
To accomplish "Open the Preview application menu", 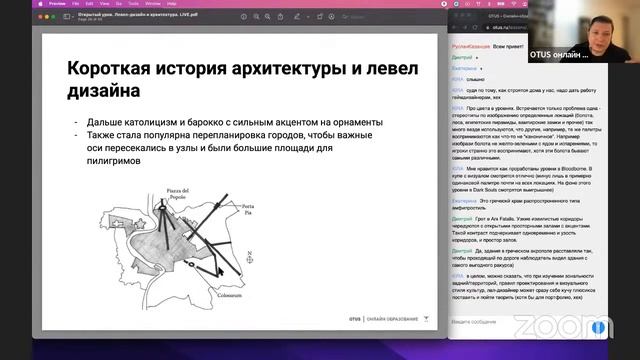I will 57,4.
